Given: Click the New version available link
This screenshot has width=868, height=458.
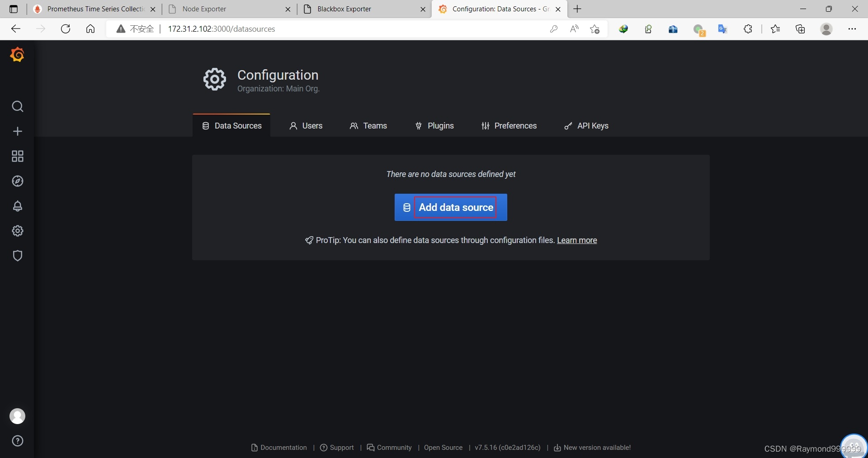Looking at the screenshot, I should pyautogui.click(x=592, y=448).
